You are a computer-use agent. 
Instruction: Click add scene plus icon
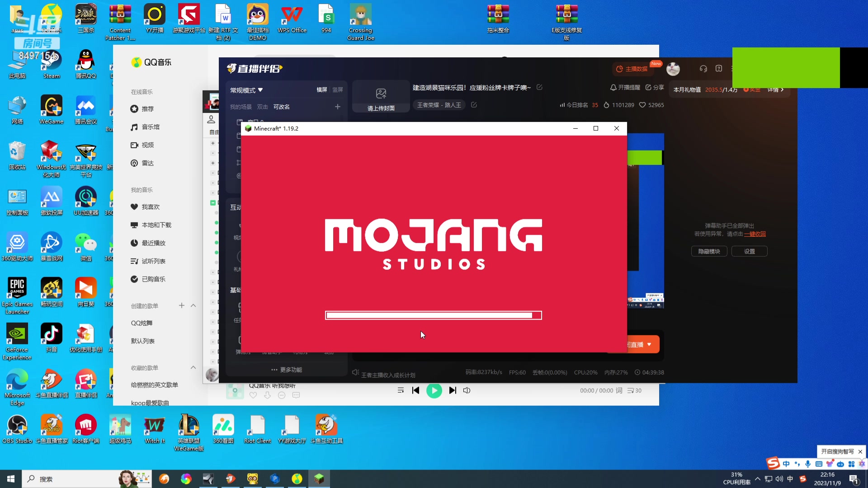pos(337,107)
